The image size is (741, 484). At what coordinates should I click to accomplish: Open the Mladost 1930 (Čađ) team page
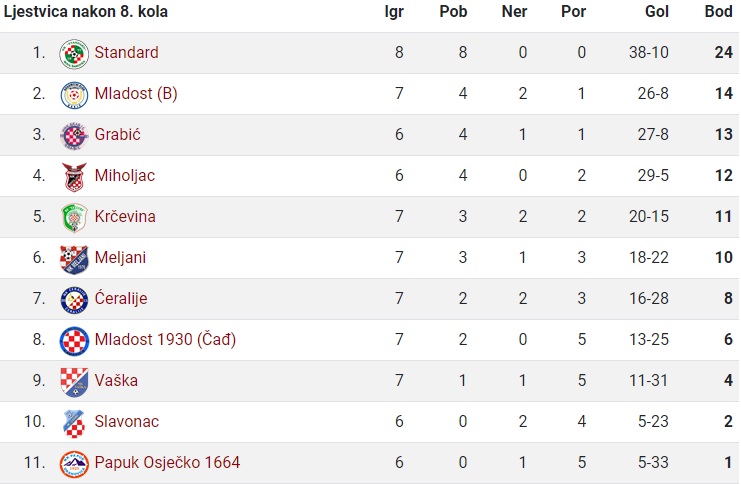165,339
